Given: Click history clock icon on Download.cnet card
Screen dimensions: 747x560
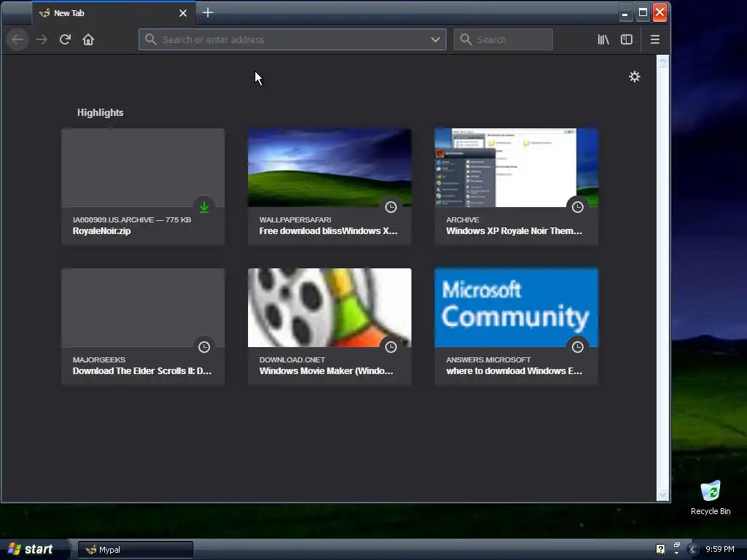Looking at the screenshot, I should click(x=391, y=347).
